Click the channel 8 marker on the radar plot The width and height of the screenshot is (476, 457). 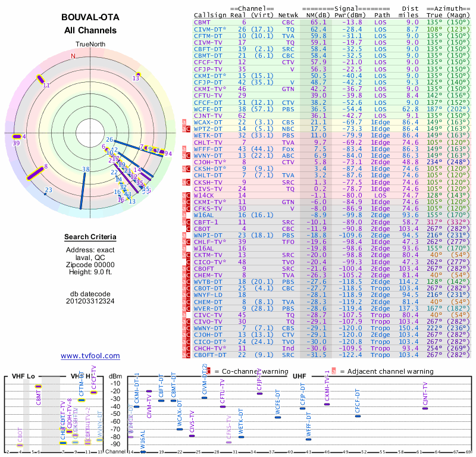click(x=35, y=173)
